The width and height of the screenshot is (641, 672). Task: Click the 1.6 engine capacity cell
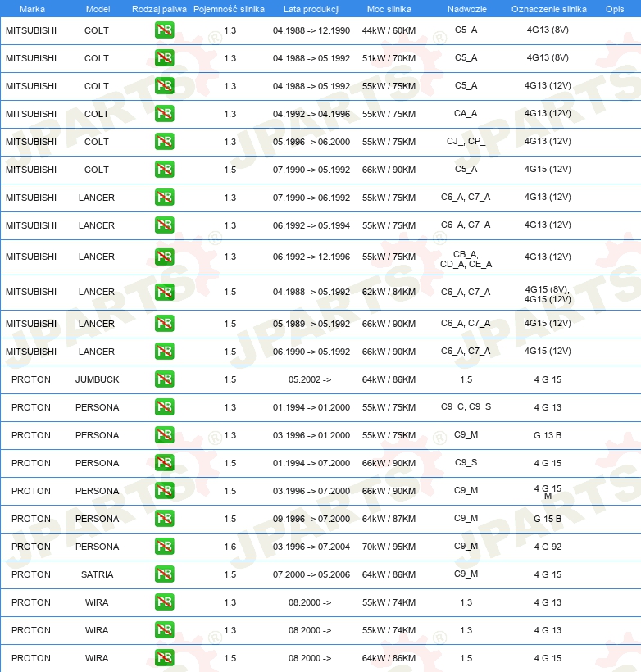click(230, 547)
